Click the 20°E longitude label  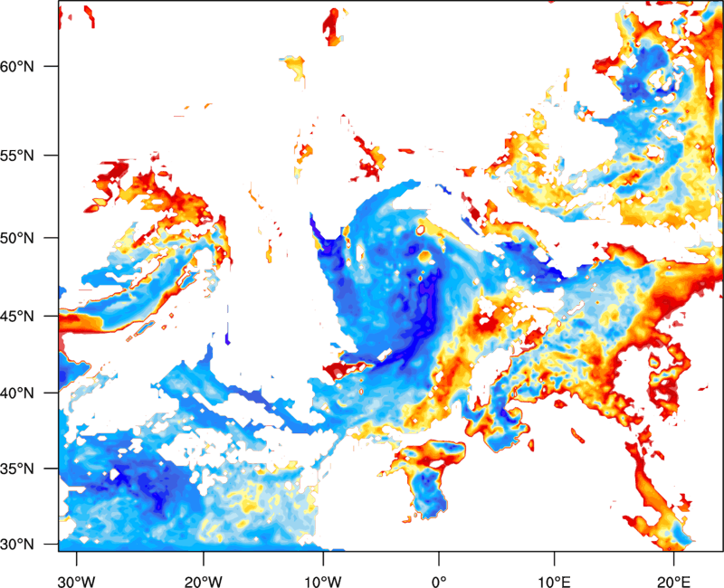point(673,582)
